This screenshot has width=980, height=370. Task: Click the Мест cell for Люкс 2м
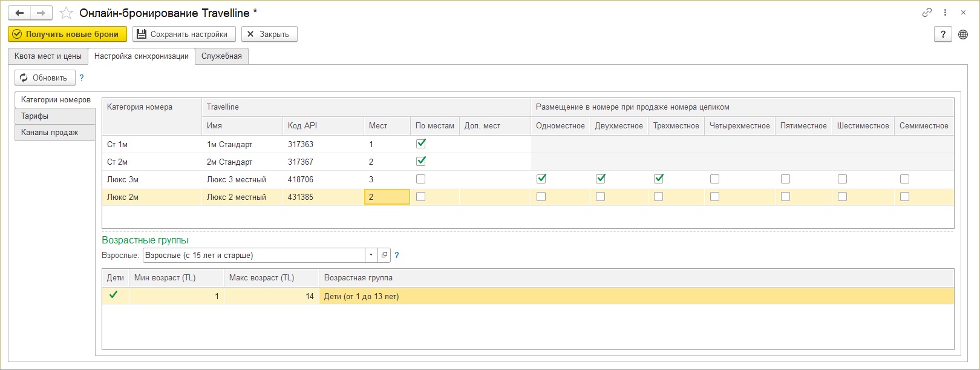(387, 197)
